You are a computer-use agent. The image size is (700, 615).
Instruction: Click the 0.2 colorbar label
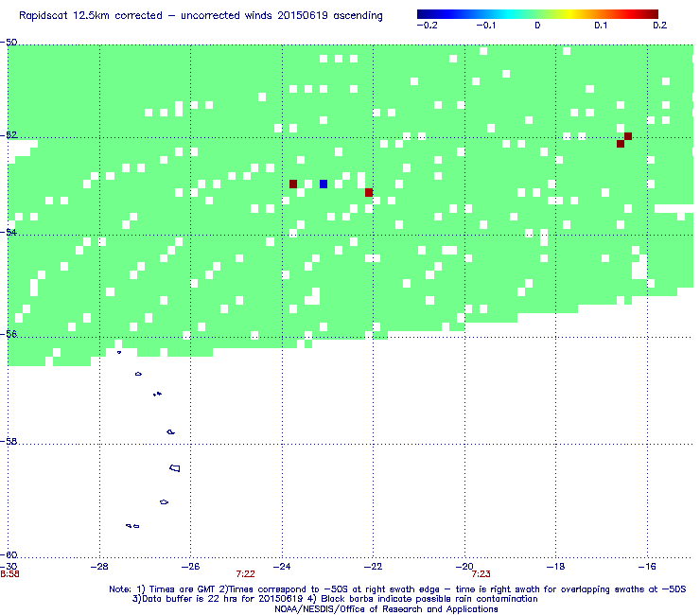tap(660, 26)
